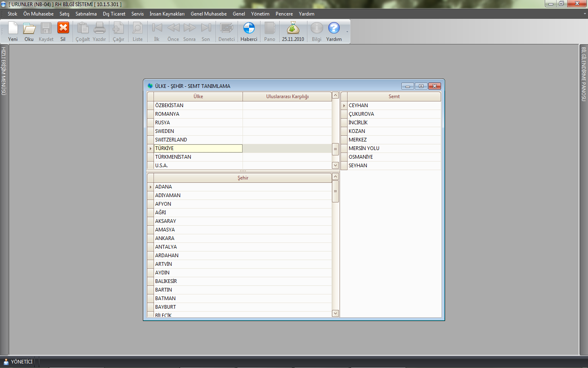
Task: Open the Stok menu
Action: pos(12,14)
